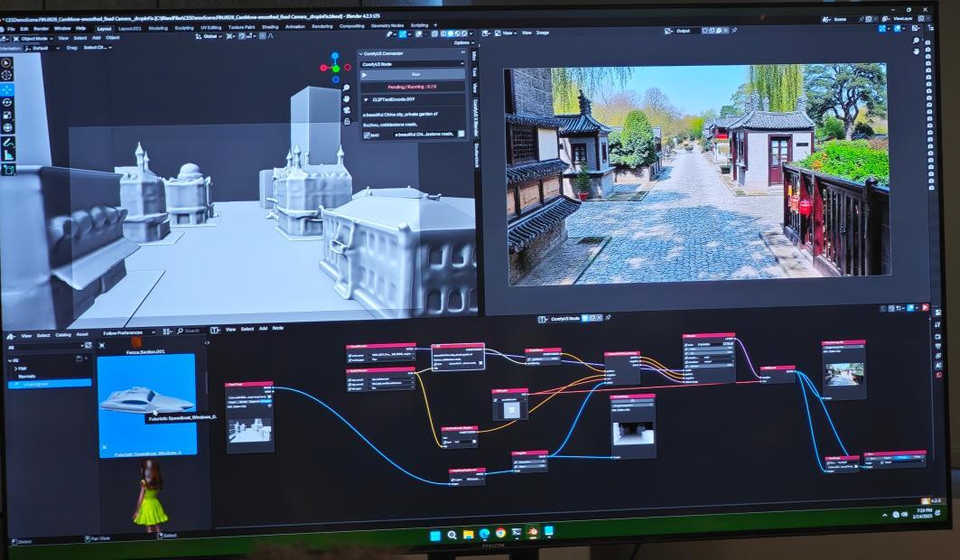The height and width of the screenshot is (560, 960).
Task: Click the zoom magnifier in the 3D viewport
Action: (347, 88)
